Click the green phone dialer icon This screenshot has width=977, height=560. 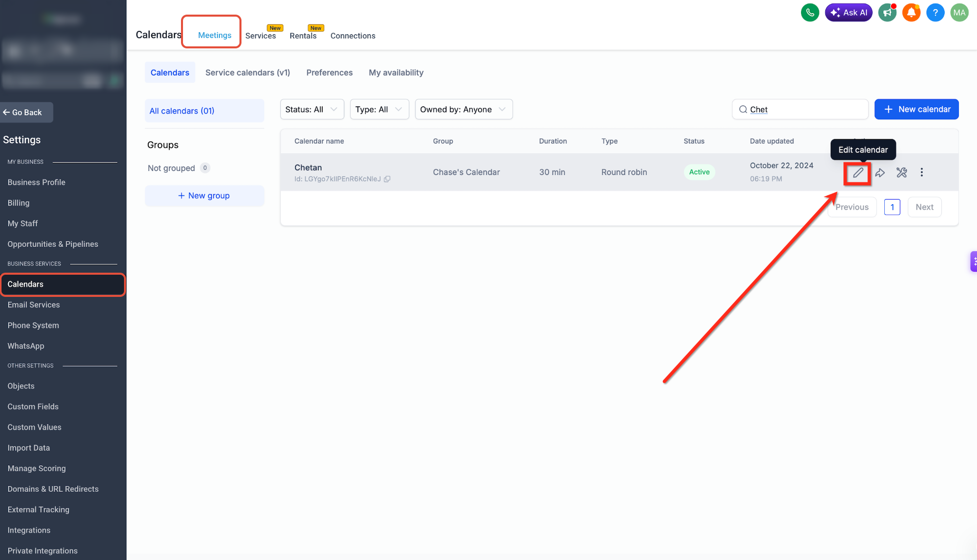coord(810,13)
